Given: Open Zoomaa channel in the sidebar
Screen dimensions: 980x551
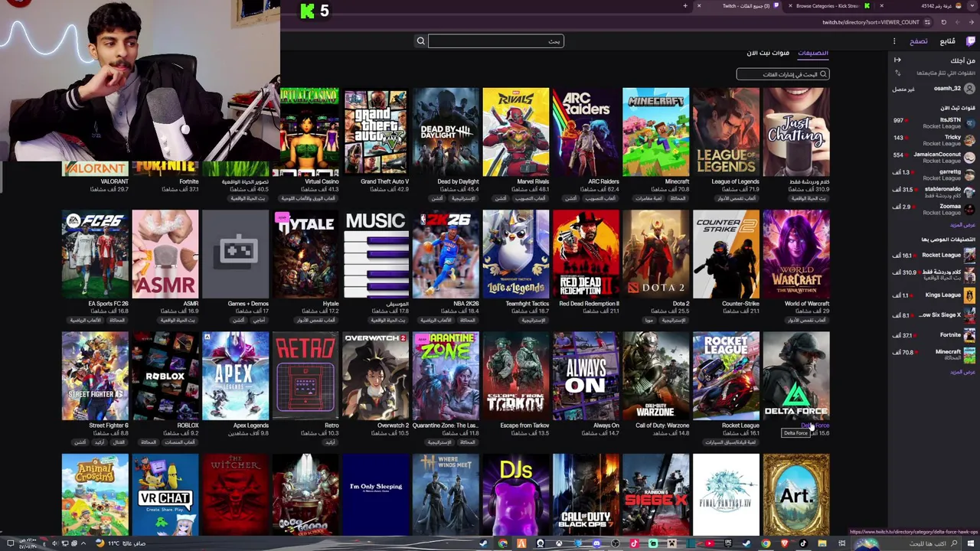Looking at the screenshot, I should (x=934, y=209).
